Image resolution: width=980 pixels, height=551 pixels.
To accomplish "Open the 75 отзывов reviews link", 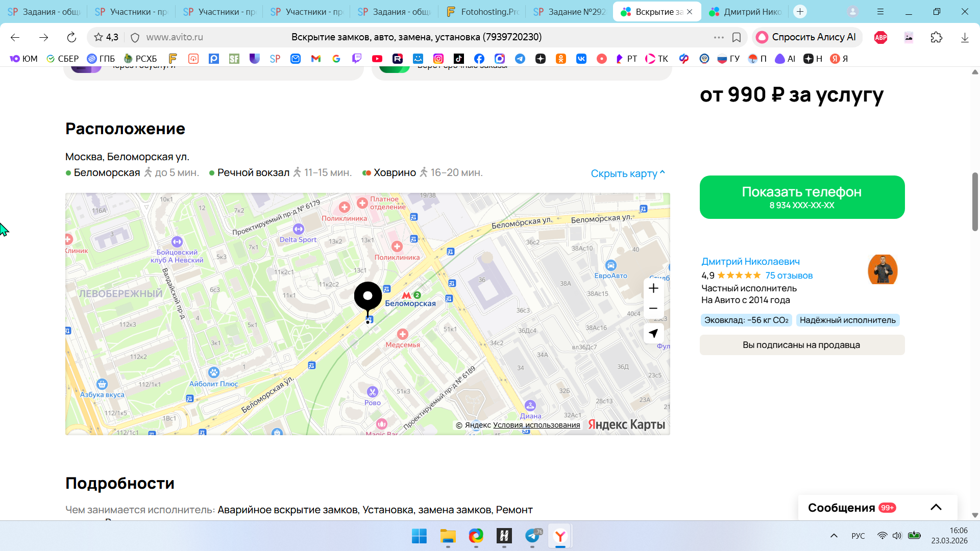I will coord(789,275).
